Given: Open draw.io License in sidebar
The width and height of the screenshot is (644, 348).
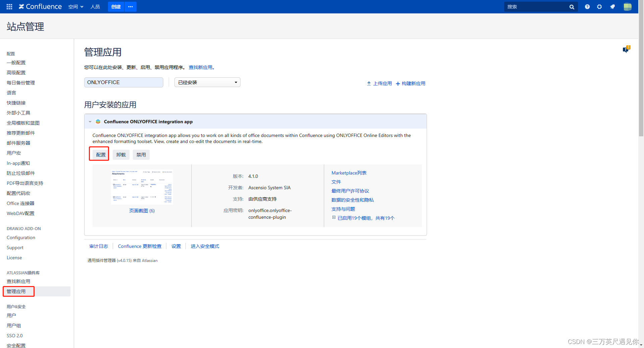Looking at the screenshot, I should tap(14, 258).
